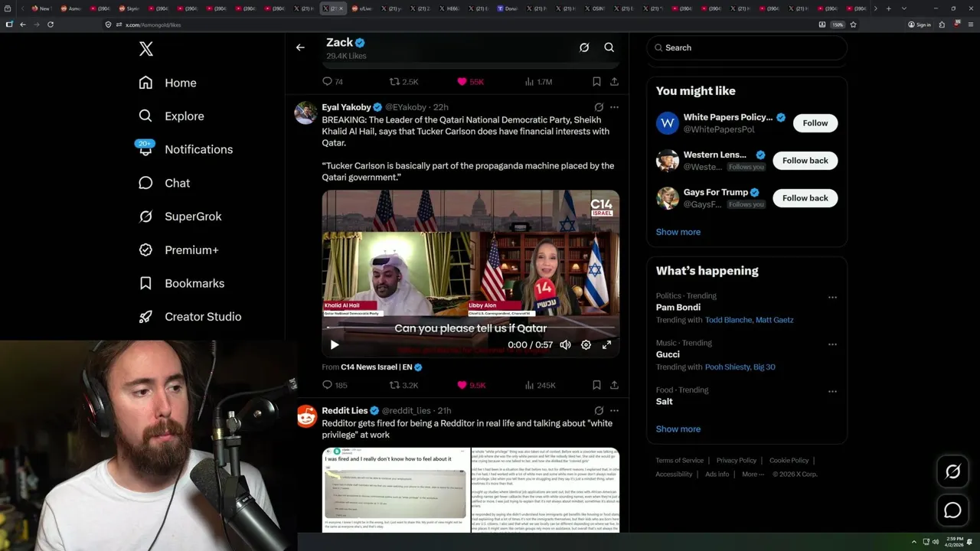Share the Eyal Yakoby post
Image resolution: width=980 pixels, height=551 pixels.
point(614,385)
